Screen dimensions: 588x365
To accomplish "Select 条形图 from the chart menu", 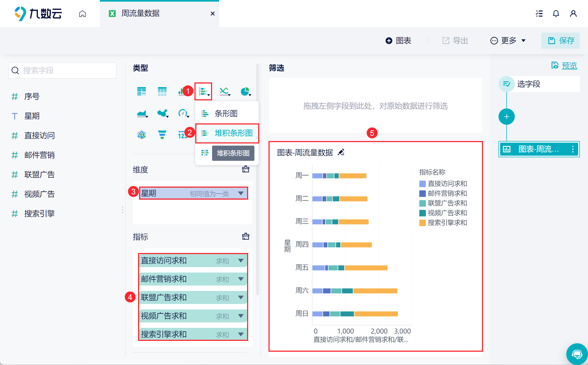I will coord(226,113).
